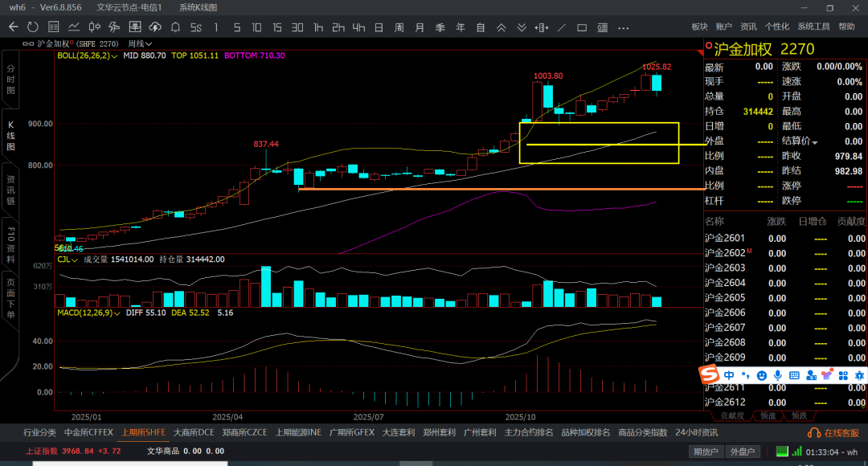Select the 30 minute period
The width and height of the screenshot is (868, 466).
[x=297, y=27]
